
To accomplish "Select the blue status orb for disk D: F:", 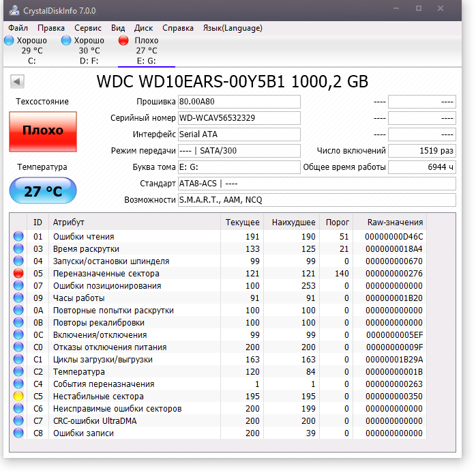I will pyautogui.click(x=66, y=40).
